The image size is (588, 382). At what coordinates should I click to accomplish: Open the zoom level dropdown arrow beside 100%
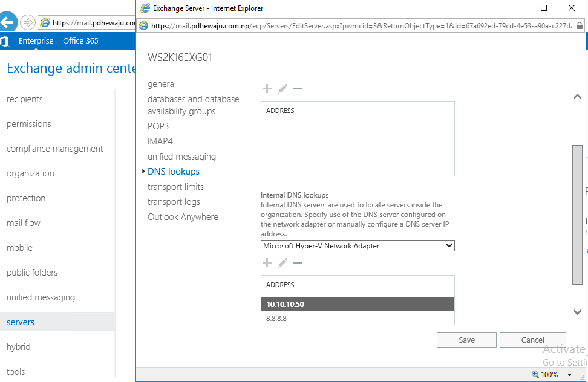(570, 375)
